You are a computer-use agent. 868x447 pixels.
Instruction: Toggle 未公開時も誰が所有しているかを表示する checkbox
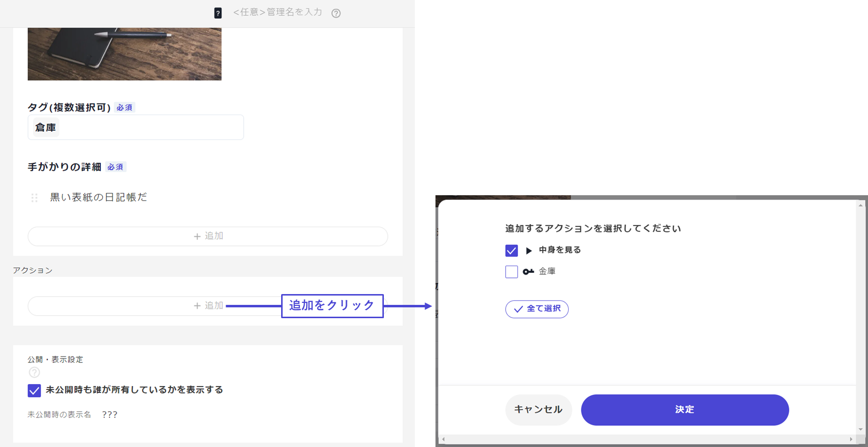[34, 390]
